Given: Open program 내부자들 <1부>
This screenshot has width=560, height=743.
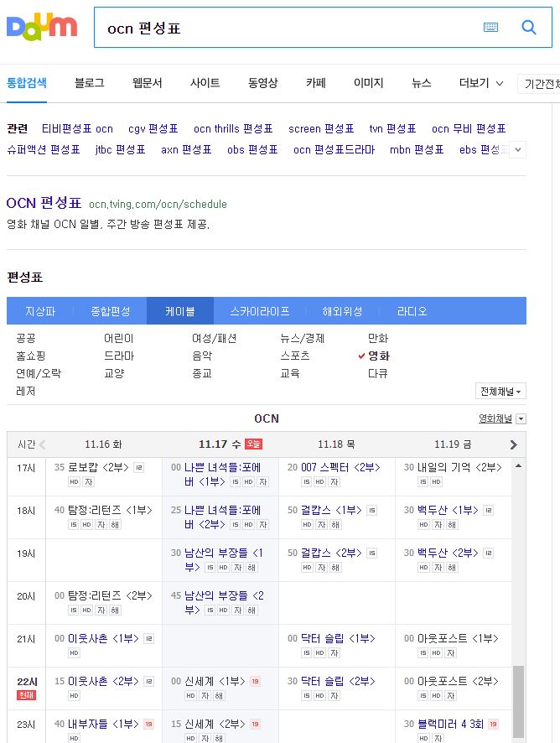Looking at the screenshot, I should coord(103,724).
